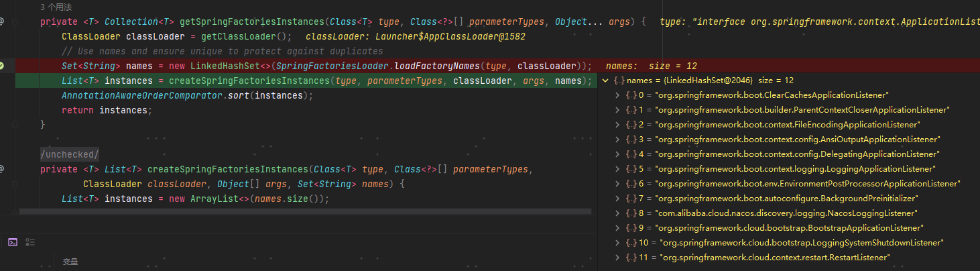Viewport: 980px width, 271px height.
Task: Click gutter marker beside createSpringFactoriesInstances method
Action: click(x=2, y=169)
